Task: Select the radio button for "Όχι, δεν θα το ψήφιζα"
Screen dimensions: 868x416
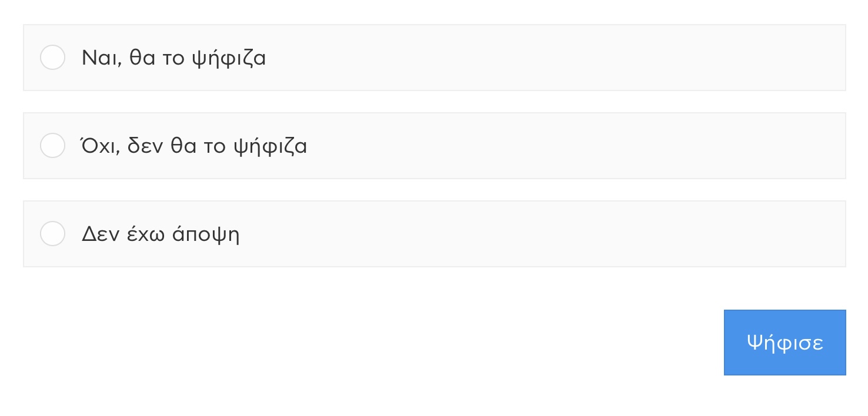Action: [x=52, y=145]
